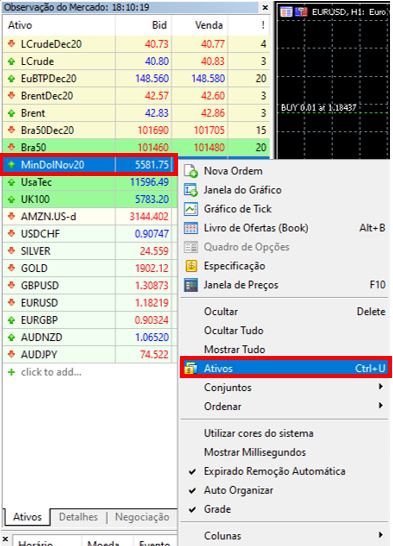This screenshot has width=393, height=546.
Task: Click green plus icon beside click to add
Action: [x=11, y=372]
